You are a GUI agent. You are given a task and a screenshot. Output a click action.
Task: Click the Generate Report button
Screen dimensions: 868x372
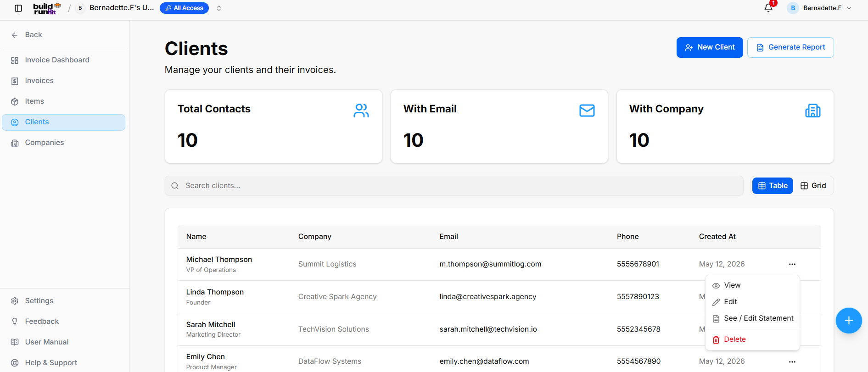tap(790, 47)
